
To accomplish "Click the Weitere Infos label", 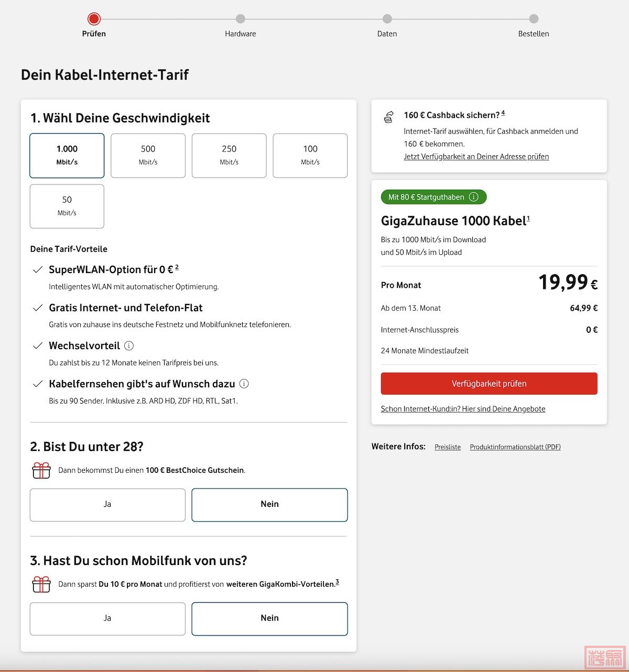I will tap(398, 447).
